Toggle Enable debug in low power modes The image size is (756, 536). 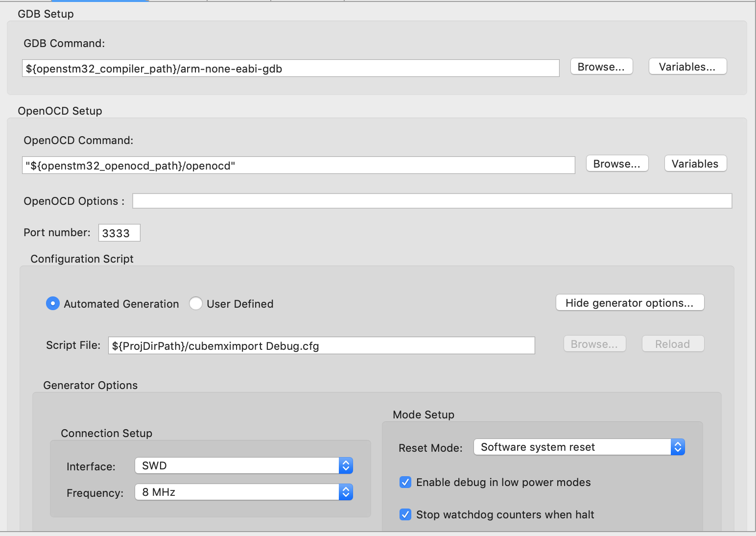pyautogui.click(x=405, y=482)
